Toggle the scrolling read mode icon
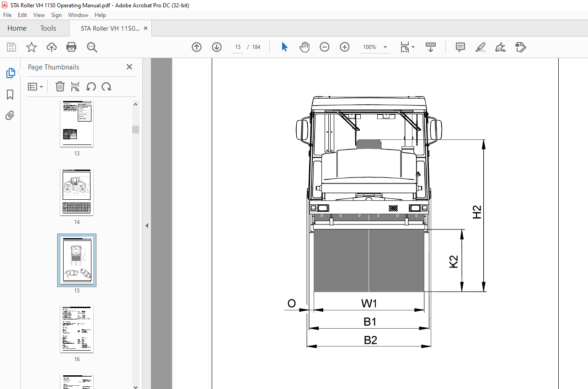 click(431, 47)
